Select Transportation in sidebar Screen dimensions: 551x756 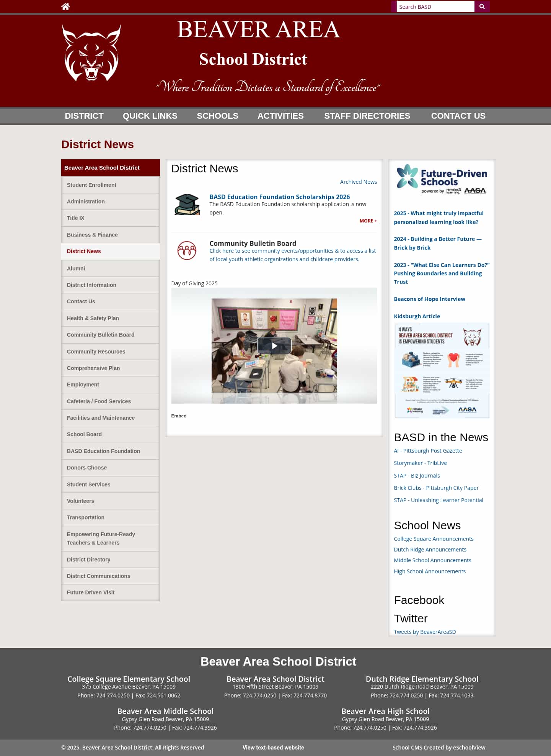[x=111, y=517]
